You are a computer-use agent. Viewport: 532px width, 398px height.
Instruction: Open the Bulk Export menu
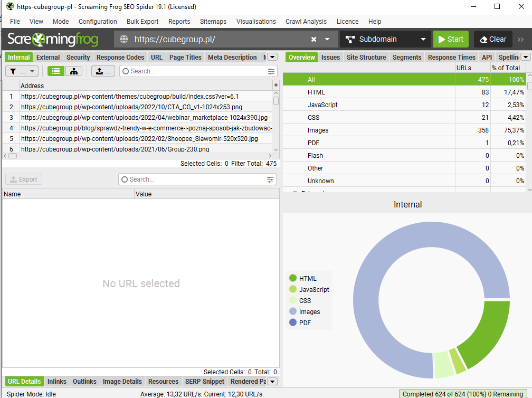point(142,21)
